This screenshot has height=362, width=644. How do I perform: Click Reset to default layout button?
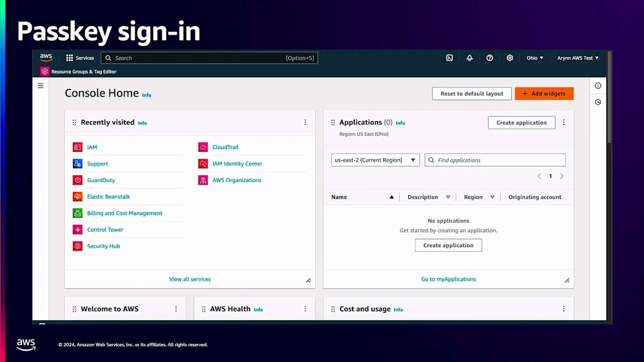tap(472, 93)
